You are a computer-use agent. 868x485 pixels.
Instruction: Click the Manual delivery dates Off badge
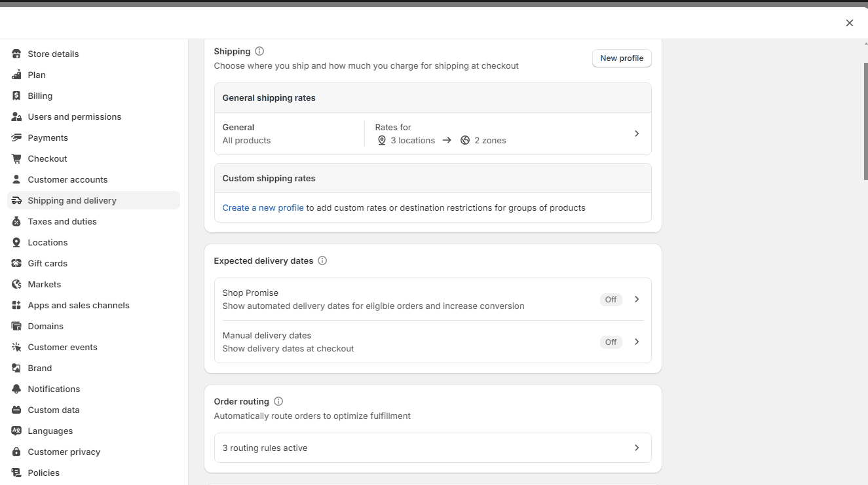pos(611,342)
